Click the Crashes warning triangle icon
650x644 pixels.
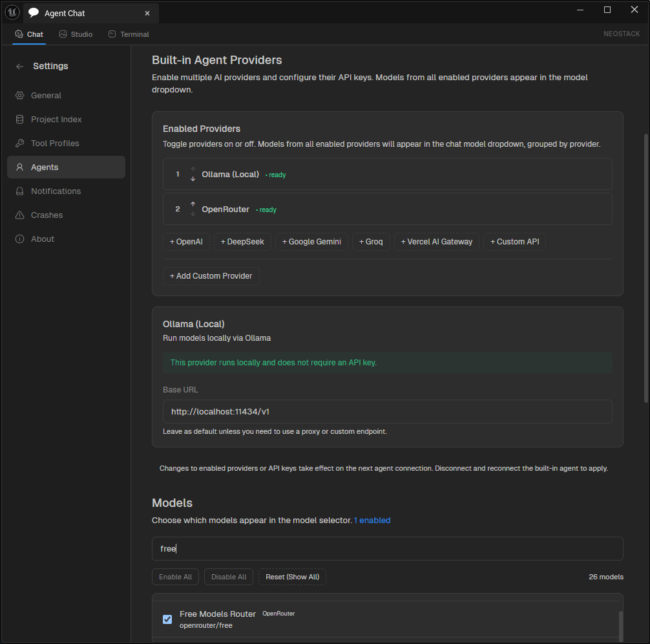coord(19,215)
